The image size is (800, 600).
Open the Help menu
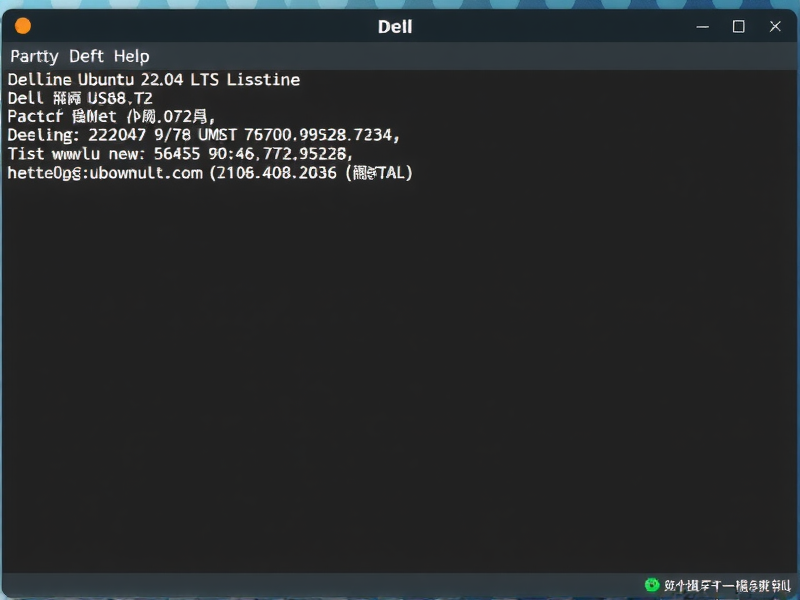click(x=133, y=57)
